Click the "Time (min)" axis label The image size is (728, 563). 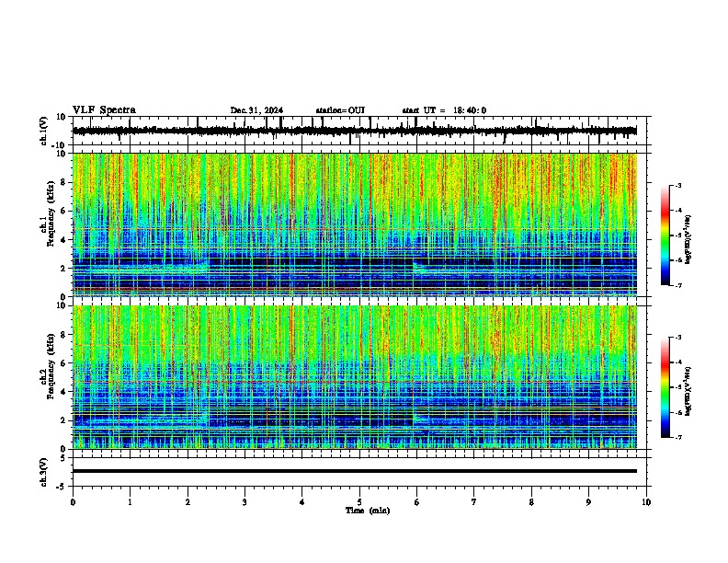[x=368, y=511]
